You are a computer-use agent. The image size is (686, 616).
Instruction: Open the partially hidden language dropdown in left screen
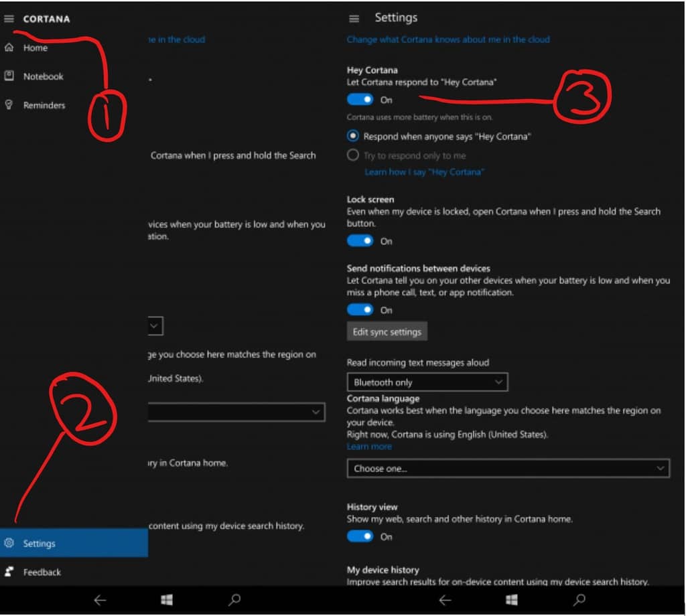pos(236,412)
